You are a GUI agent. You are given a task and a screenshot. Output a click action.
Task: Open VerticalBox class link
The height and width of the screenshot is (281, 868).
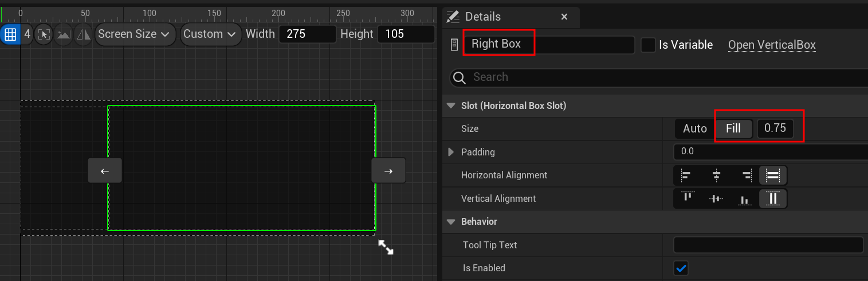(x=772, y=45)
